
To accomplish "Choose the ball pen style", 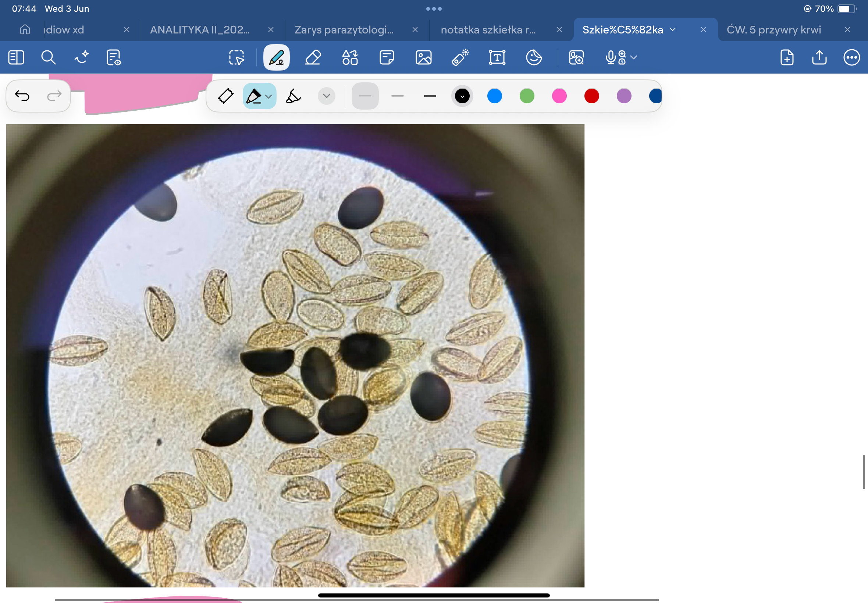I will 254,96.
